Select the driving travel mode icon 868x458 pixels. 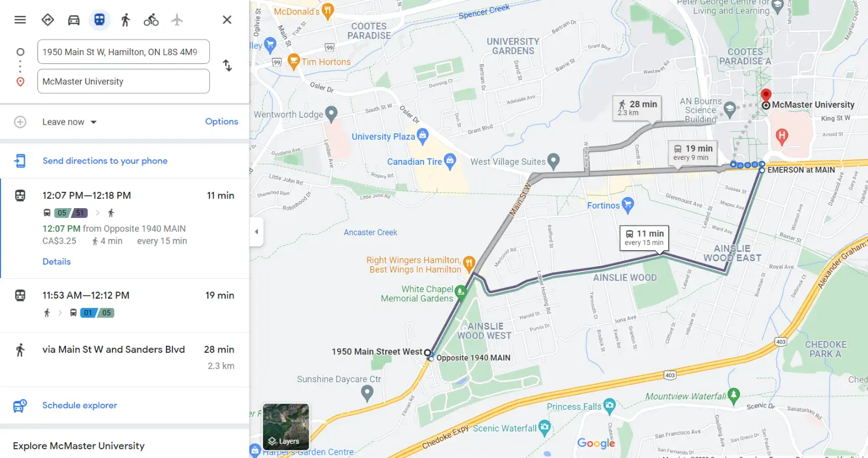[x=74, y=20]
